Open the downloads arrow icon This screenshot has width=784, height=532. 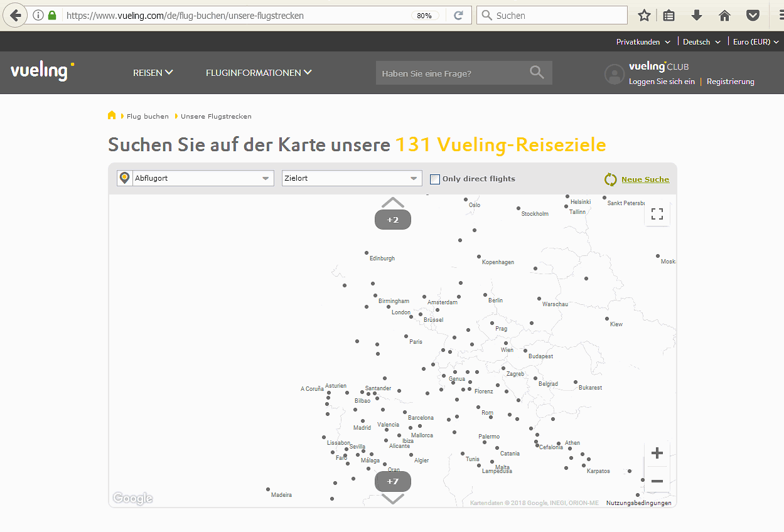(x=697, y=15)
